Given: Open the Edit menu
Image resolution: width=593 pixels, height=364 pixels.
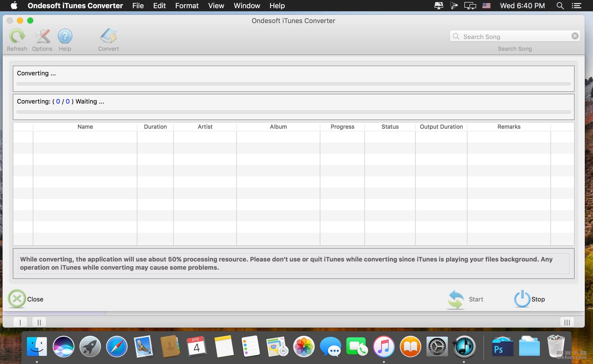Looking at the screenshot, I should (x=159, y=6).
